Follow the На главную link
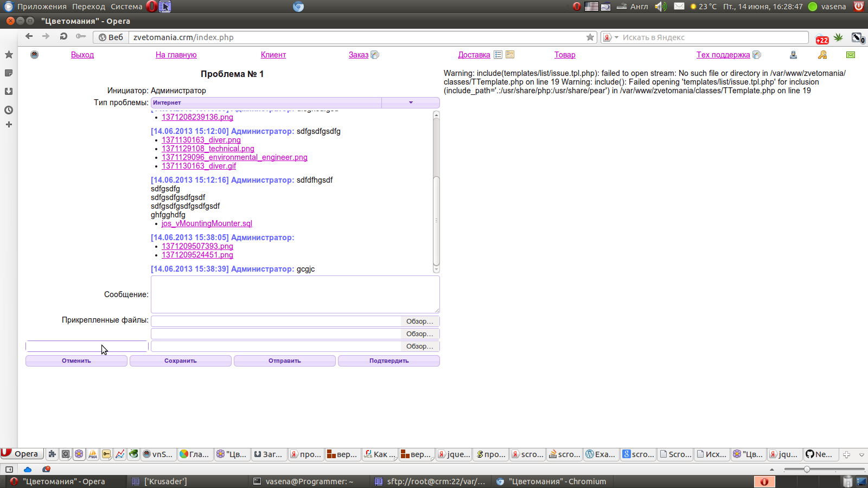 pos(176,55)
